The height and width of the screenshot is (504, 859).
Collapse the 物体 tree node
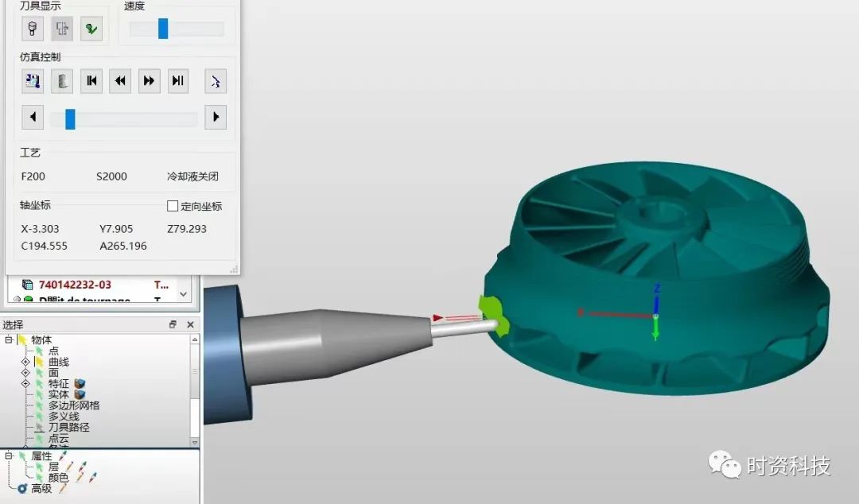pyautogui.click(x=9, y=339)
